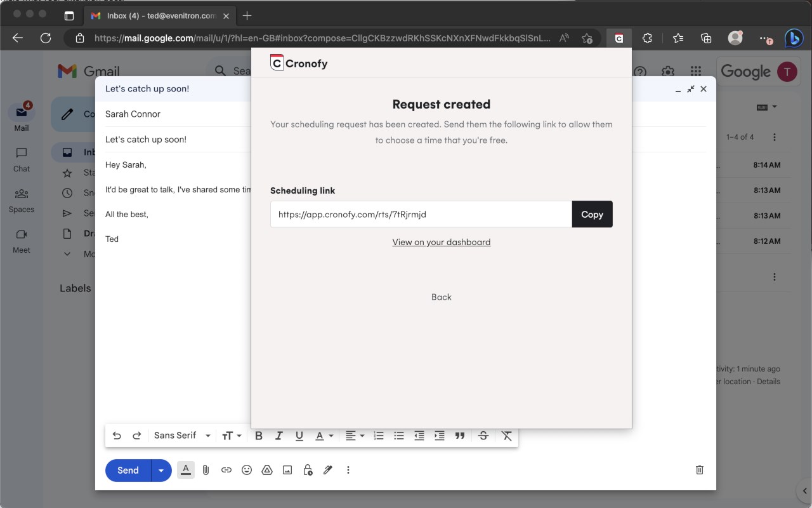Open the input tools dropdown in Gmail
Viewport: 812px width, 508px height.
766,107
